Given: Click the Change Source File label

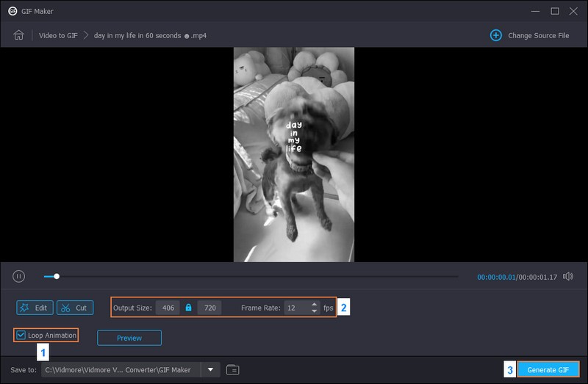Looking at the screenshot, I should pos(539,35).
